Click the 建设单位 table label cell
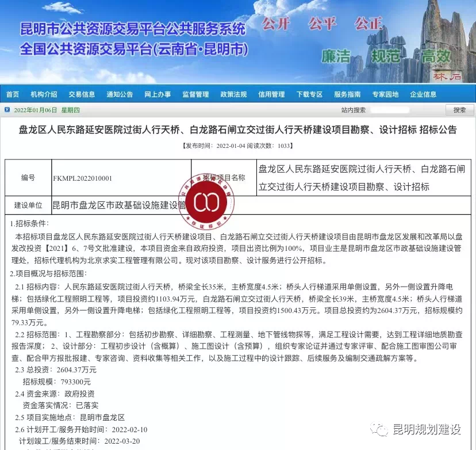This screenshot has width=476, height=450. coord(28,205)
